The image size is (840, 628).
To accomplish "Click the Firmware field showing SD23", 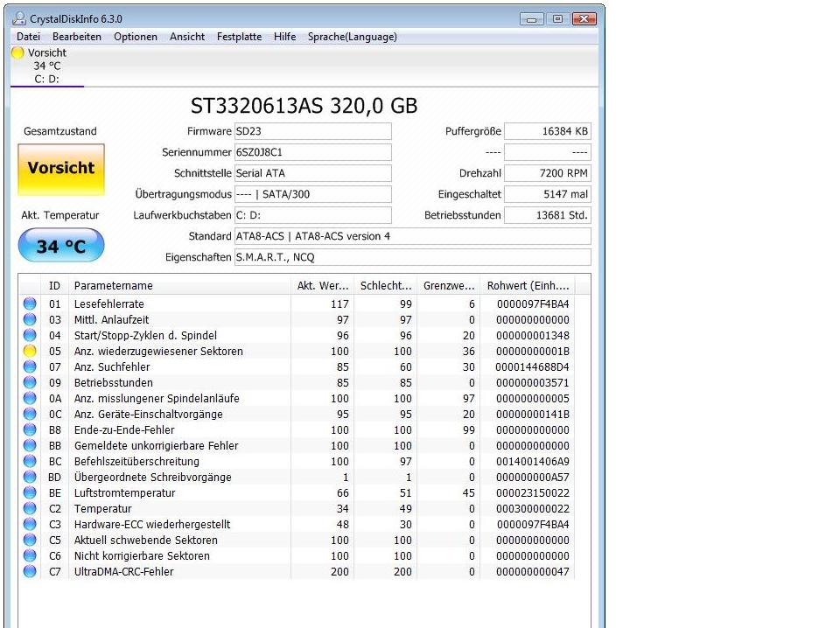I will [x=313, y=131].
